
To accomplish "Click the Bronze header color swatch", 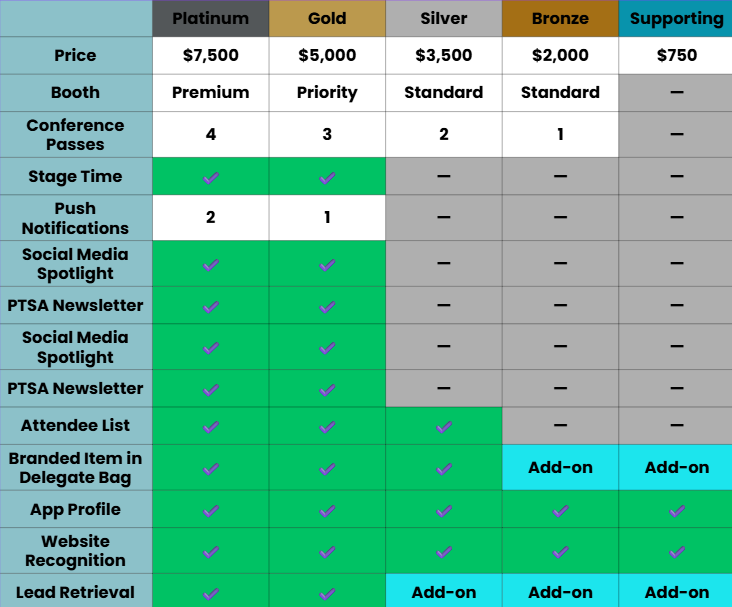I will click(560, 19).
